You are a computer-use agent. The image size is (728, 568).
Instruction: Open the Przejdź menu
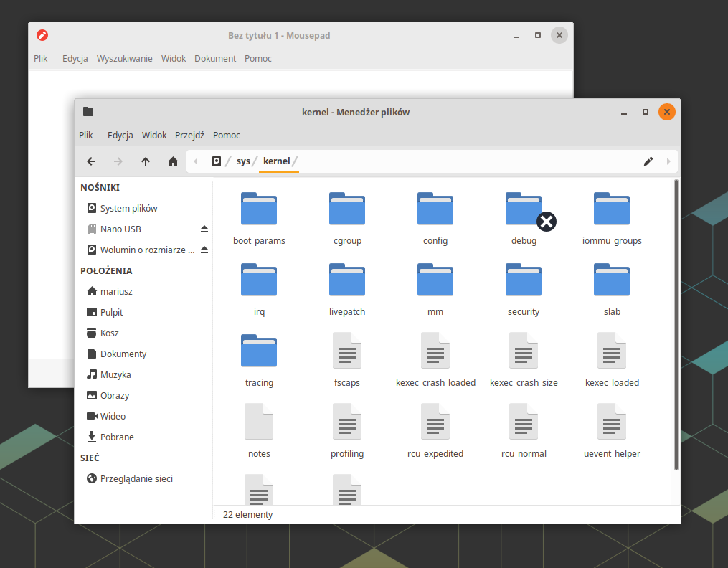(189, 135)
